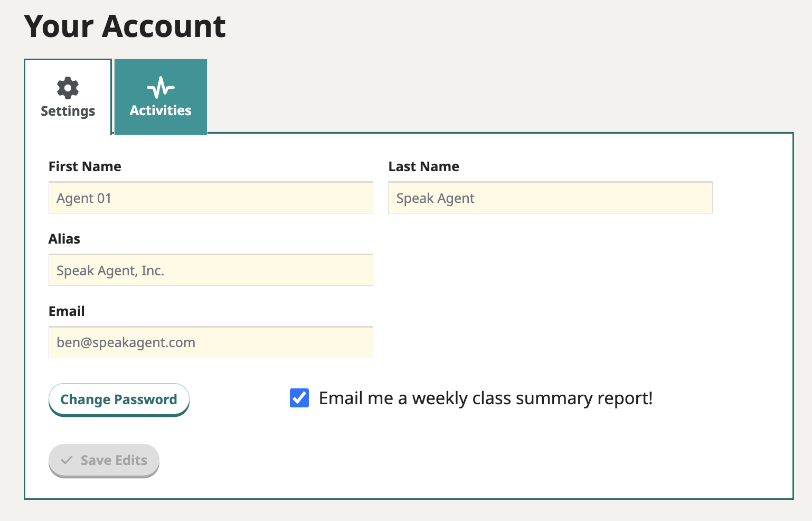
Task: Place cursor on 'ben@speakagent.com' text
Action: pyautogui.click(x=126, y=342)
